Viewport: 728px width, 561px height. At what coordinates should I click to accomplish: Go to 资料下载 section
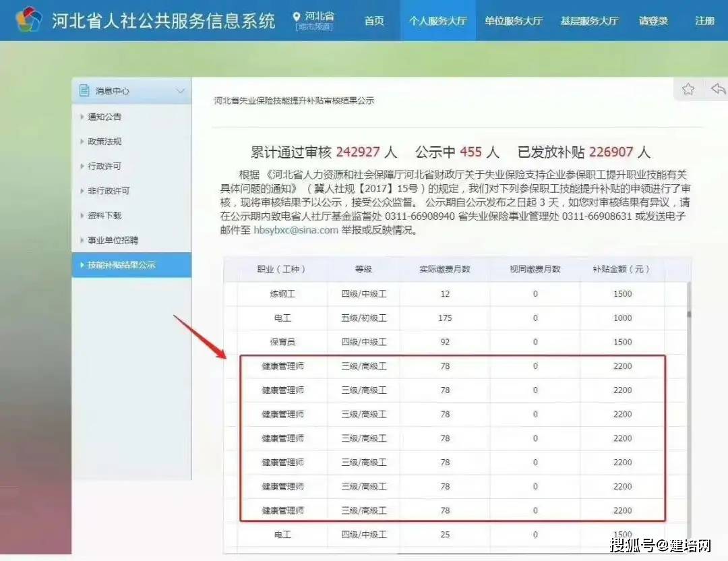104,216
